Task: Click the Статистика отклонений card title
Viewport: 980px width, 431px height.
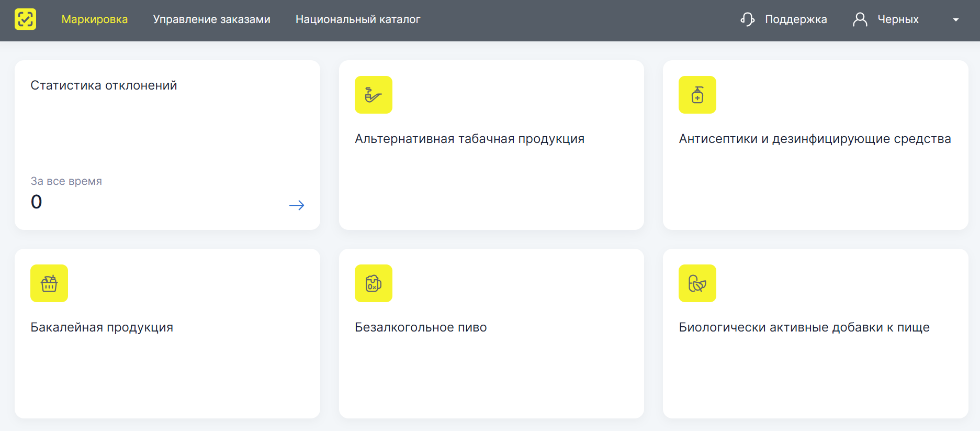Action: click(104, 85)
